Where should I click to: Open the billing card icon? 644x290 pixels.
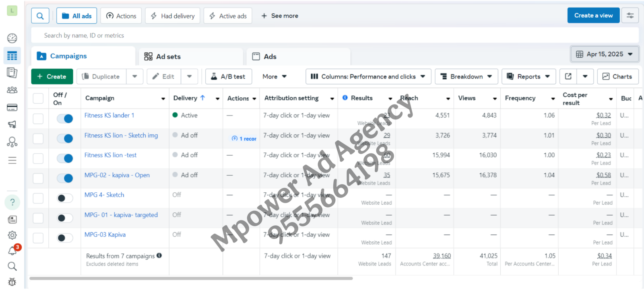(x=12, y=107)
